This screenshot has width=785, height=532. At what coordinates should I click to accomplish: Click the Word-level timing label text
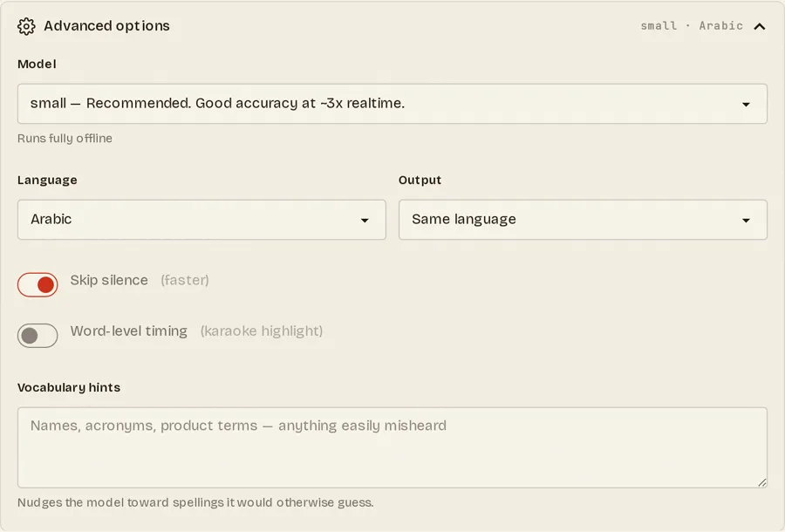pyautogui.click(x=129, y=331)
